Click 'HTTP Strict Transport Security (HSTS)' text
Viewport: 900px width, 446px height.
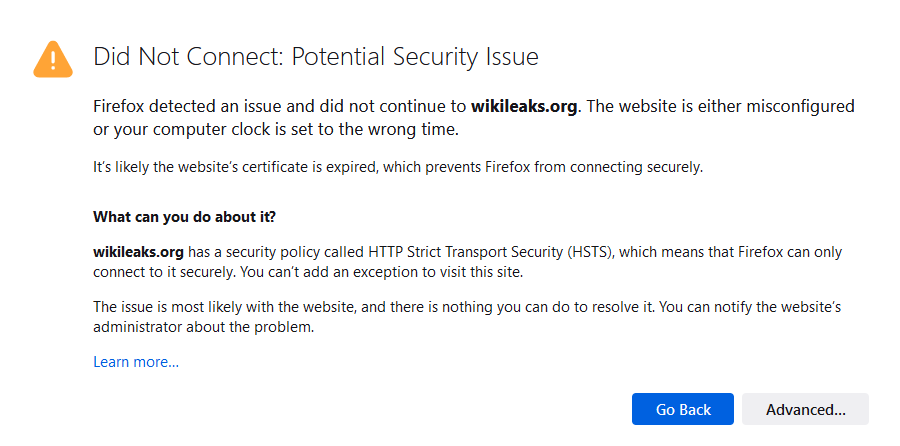pyautogui.click(x=473, y=253)
